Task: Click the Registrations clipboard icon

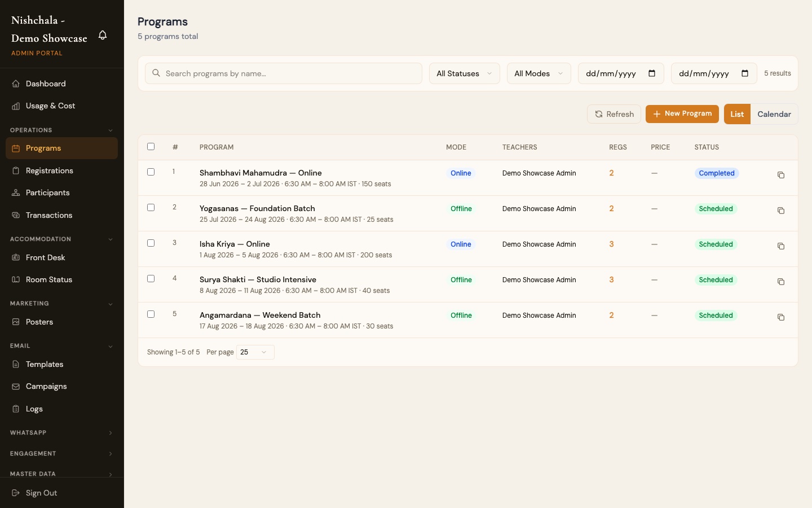Action: tap(16, 170)
